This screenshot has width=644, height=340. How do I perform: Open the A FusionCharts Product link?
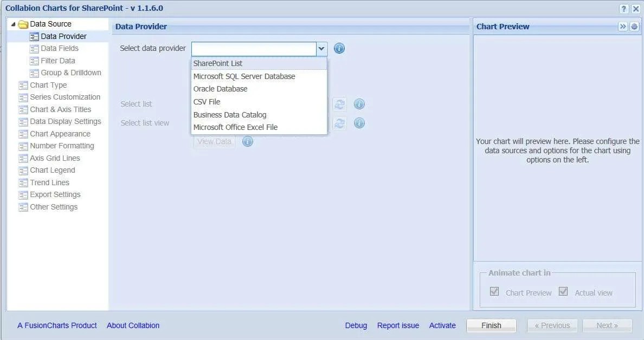tap(57, 325)
